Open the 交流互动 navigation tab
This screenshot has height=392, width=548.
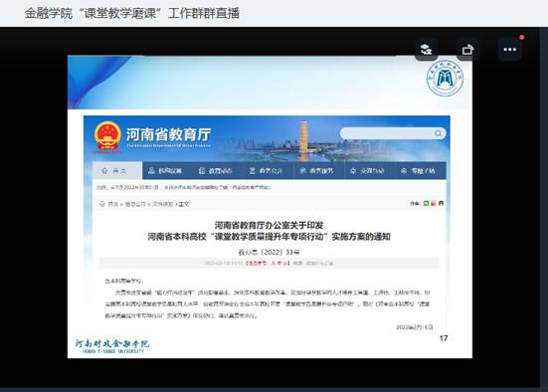(367, 171)
